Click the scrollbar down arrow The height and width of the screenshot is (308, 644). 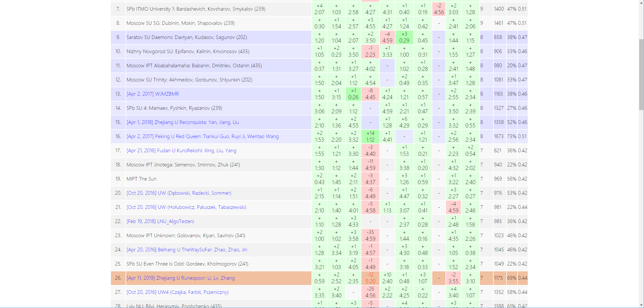pos(641,305)
